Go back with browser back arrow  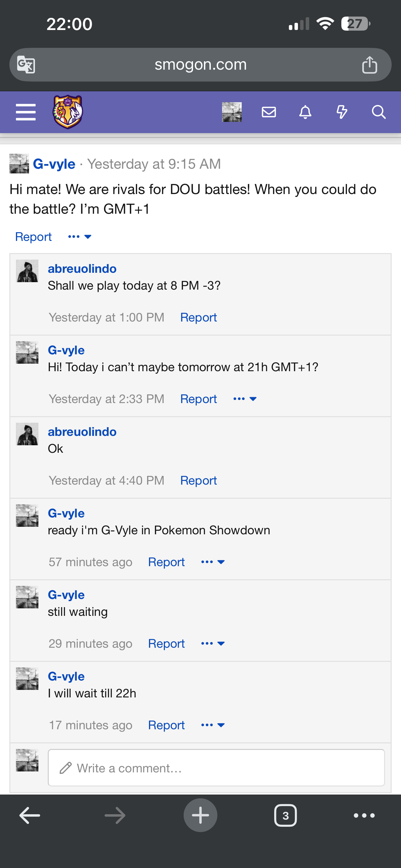(x=30, y=816)
